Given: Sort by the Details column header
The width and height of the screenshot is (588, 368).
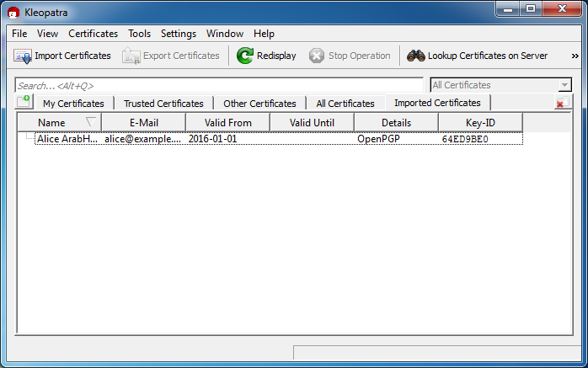Looking at the screenshot, I should click(x=396, y=123).
